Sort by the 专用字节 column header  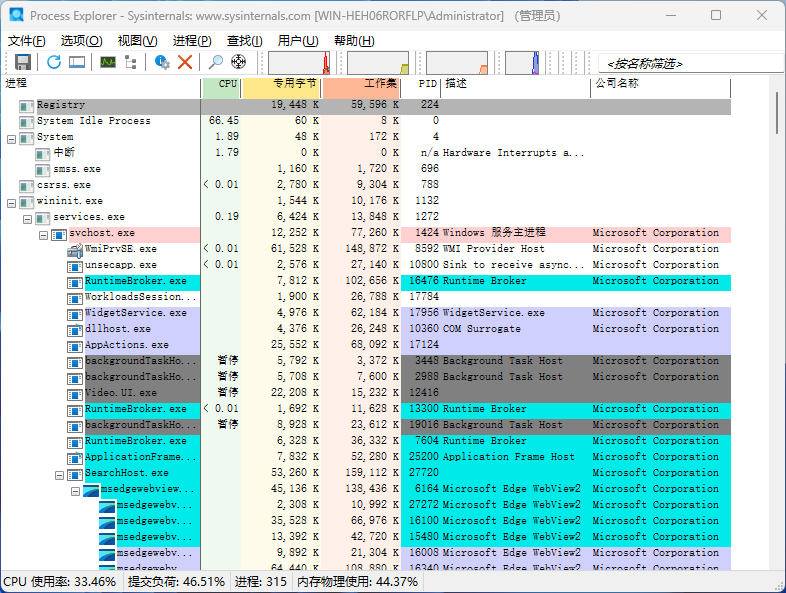[x=281, y=88]
